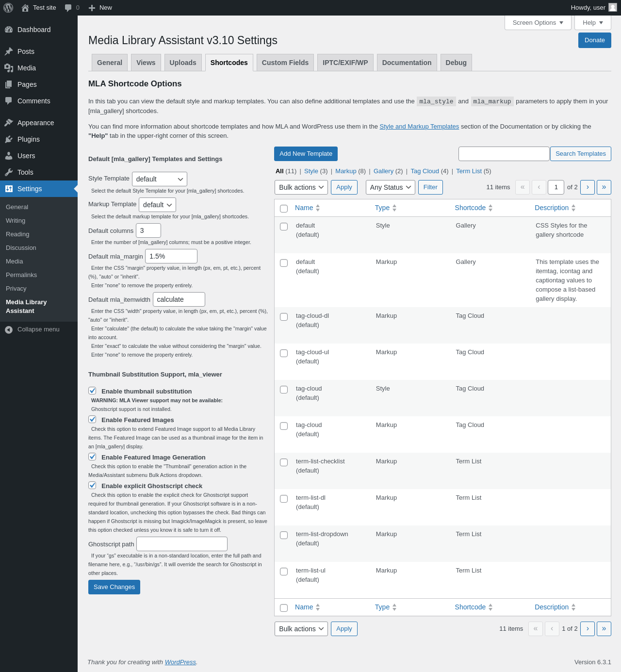Screen dimensions: 621x672
Task: Open the IPTC/EXIF/WP tab
Action: [345, 63]
